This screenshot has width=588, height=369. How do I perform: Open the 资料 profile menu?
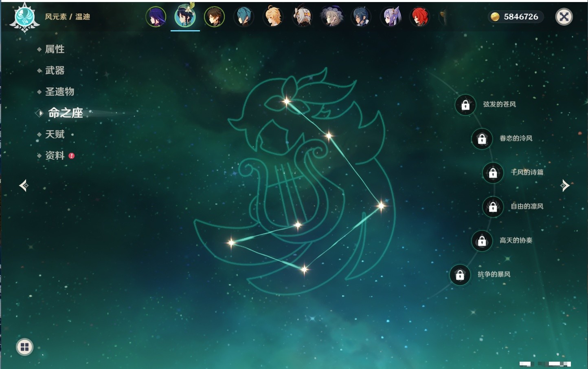tap(55, 155)
